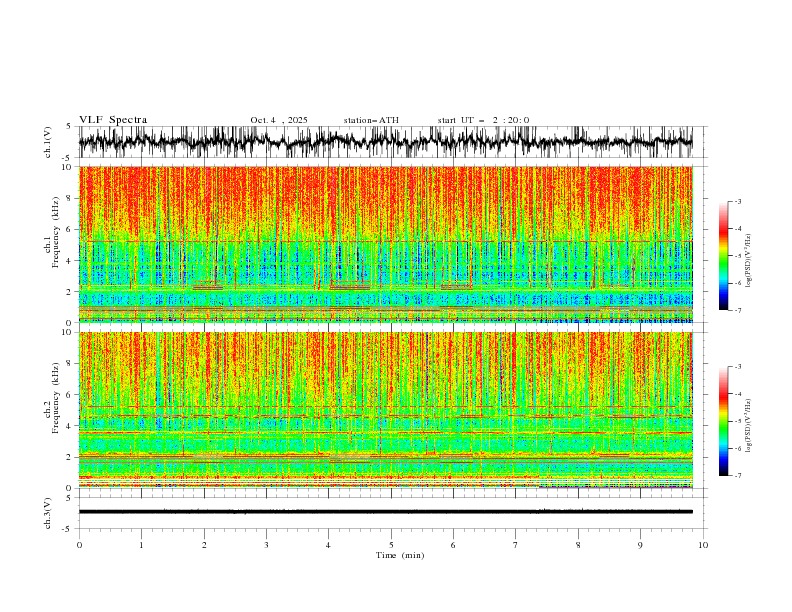Click the "6" tick on the time axis

453,545
